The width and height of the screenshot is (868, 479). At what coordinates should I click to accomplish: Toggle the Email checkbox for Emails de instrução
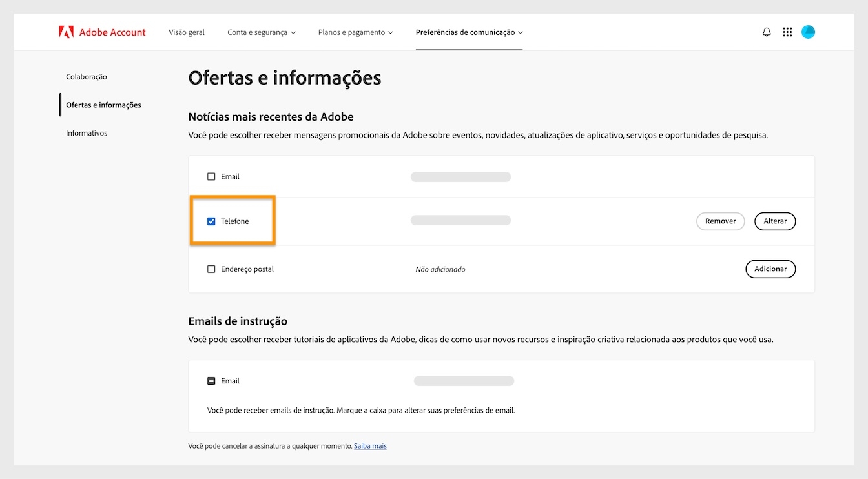(211, 380)
